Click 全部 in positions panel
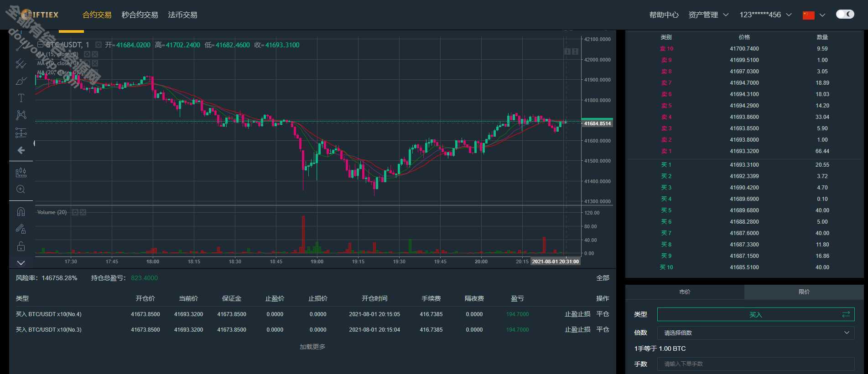 point(603,278)
